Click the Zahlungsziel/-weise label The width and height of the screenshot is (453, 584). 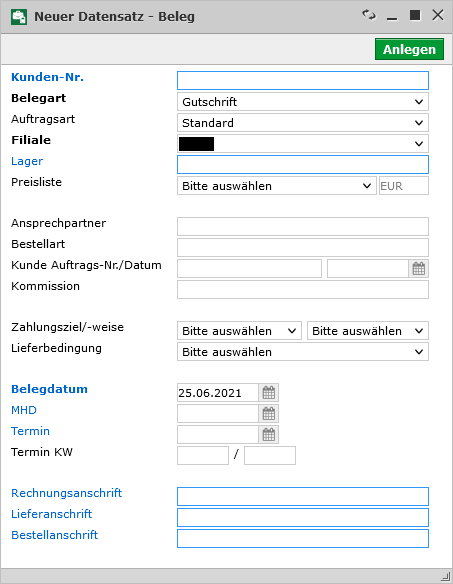click(x=67, y=327)
